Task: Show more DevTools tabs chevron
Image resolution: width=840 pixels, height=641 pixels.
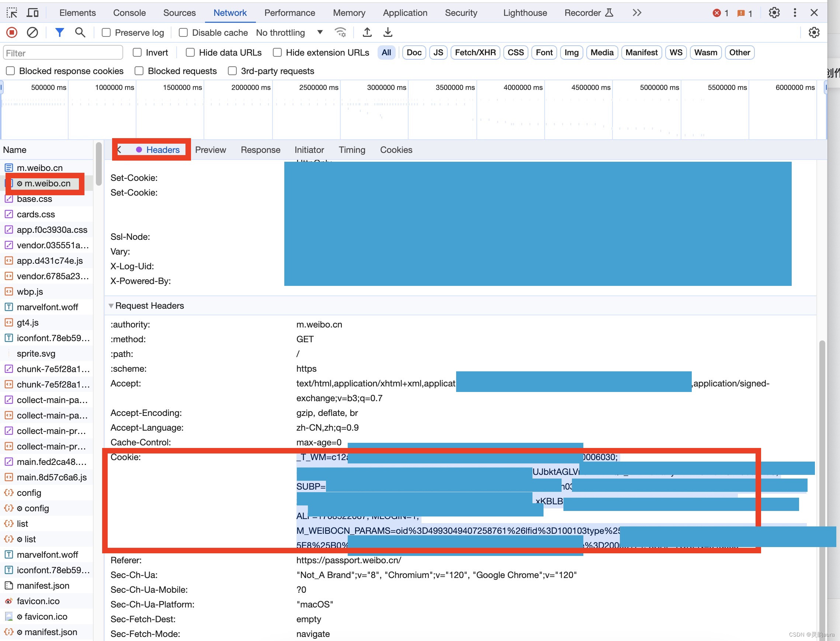Action: point(636,13)
